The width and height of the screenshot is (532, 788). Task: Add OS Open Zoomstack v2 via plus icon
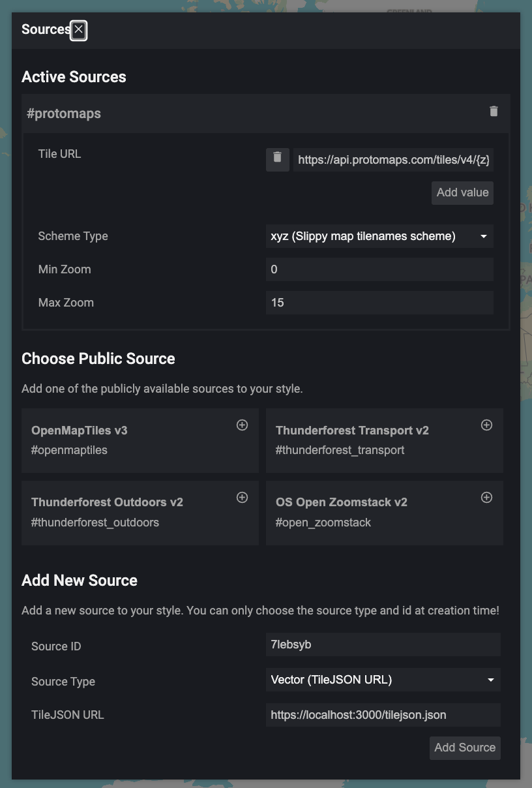click(486, 497)
